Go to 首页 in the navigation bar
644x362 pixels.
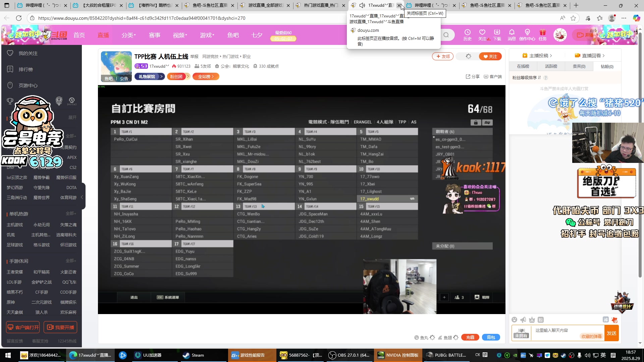pos(79,35)
